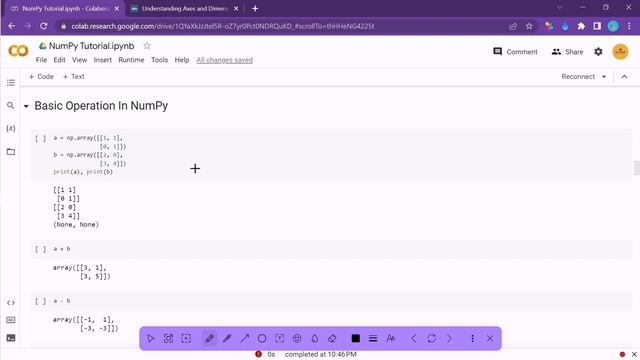Select the pencil drawing tool
The height and width of the screenshot is (360, 640).
coord(210,338)
